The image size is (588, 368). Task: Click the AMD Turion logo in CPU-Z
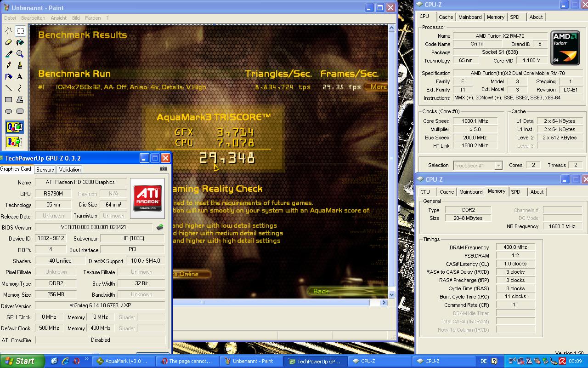tap(565, 48)
